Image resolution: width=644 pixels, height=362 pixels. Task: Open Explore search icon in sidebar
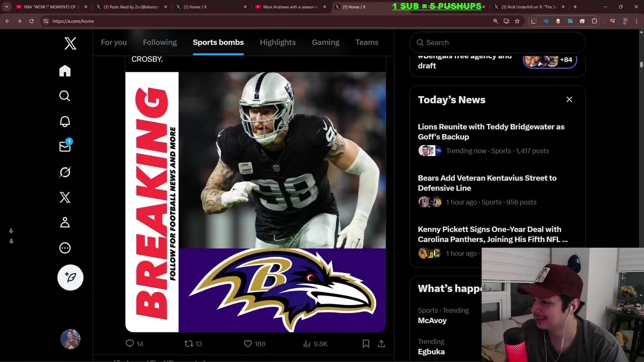tap(65, 96)
